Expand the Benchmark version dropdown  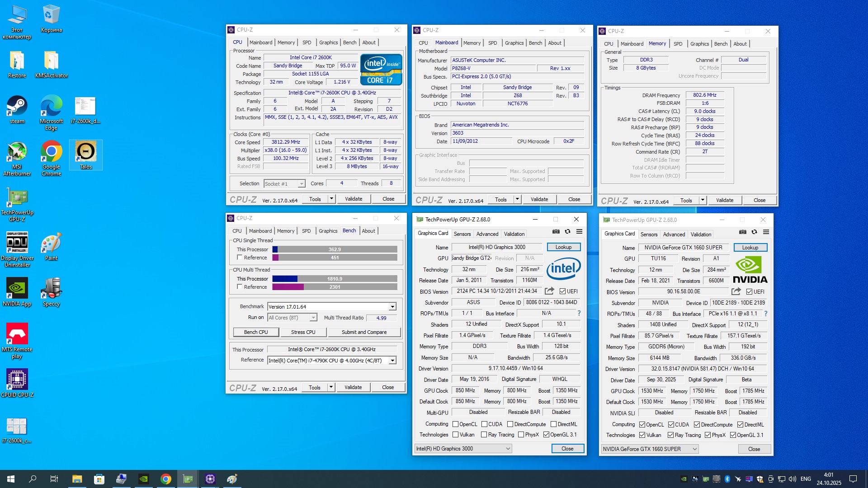pos(392,307)
